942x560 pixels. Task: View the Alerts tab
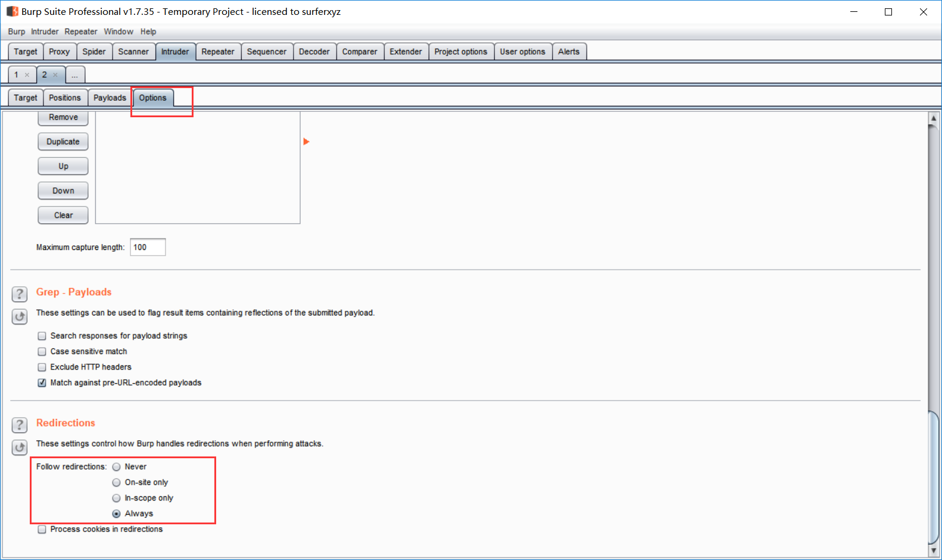(569, 52)
